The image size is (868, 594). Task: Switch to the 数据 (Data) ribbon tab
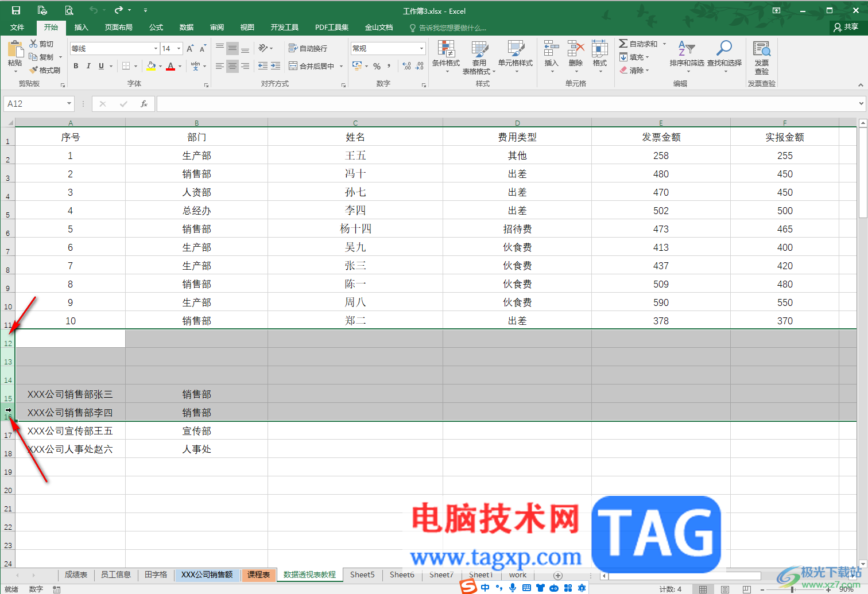tap(187, 28)
